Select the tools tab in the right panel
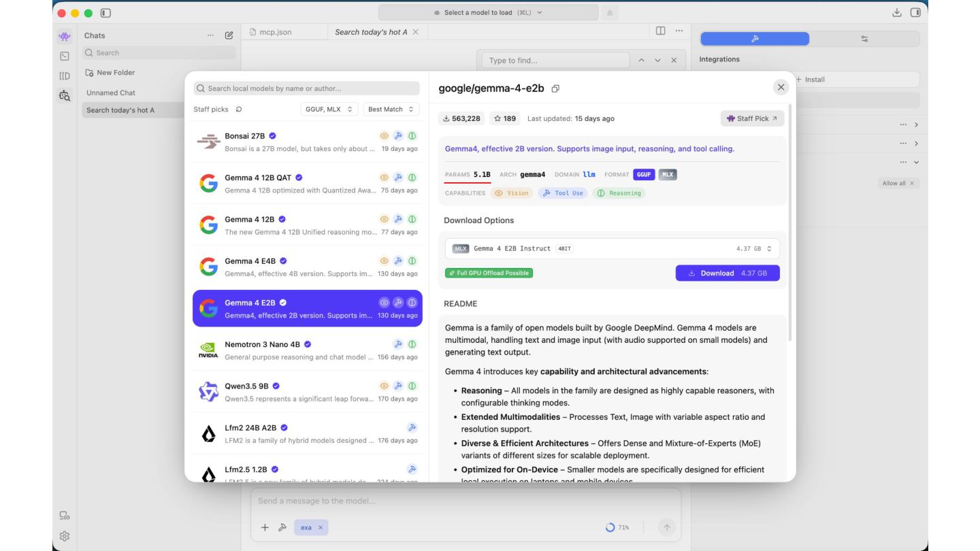The width and height of the screenshot is (980, 551). click(755, 39)
